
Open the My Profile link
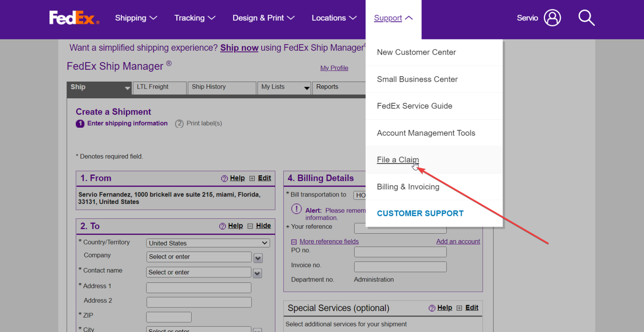click(x=334, y=68)
